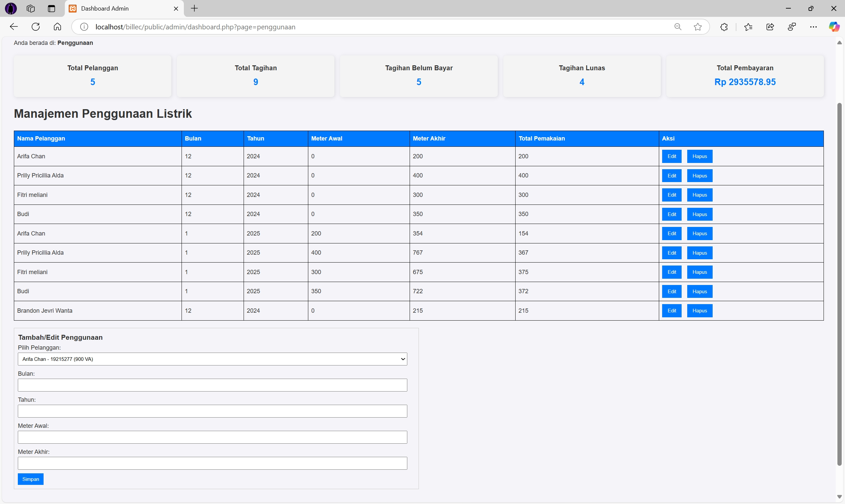Click the Simpan button
Viewport: 845px width, 504px height.
pos(31,479)
